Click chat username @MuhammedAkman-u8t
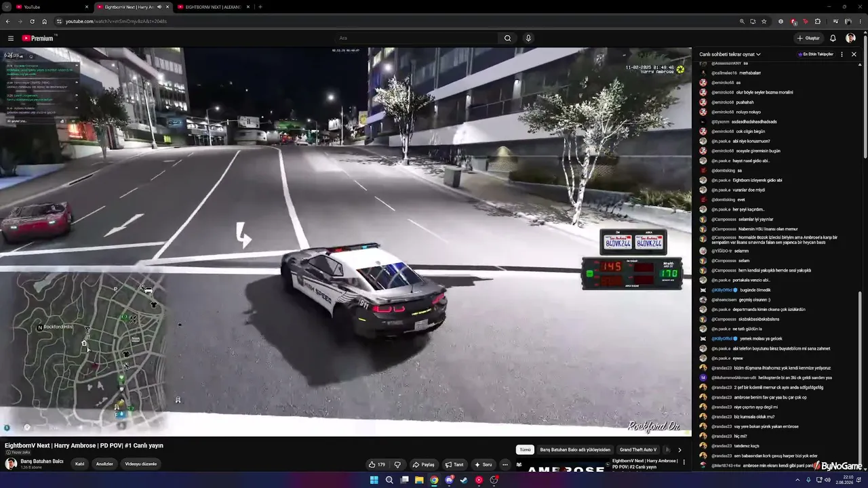This screenshot has height=488, width=868. coord(733,378)
